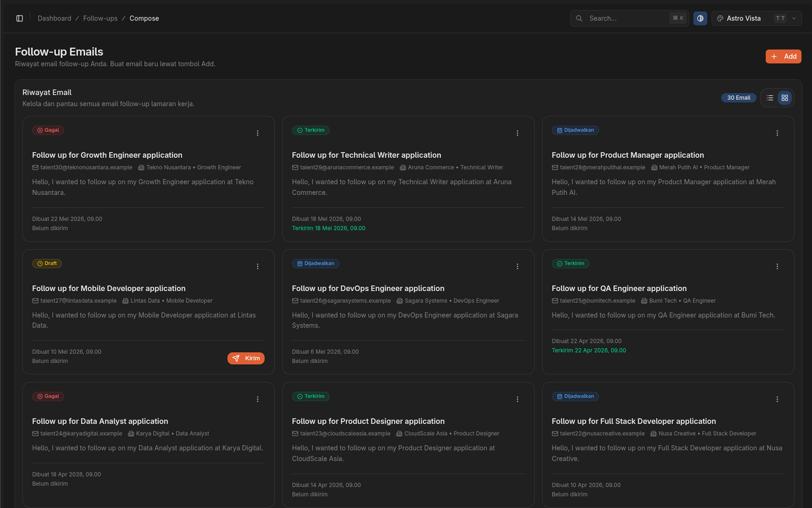Toggle the dark/light theme button
The width and height of the screenshot is (812, 508).
pos(700,18)
